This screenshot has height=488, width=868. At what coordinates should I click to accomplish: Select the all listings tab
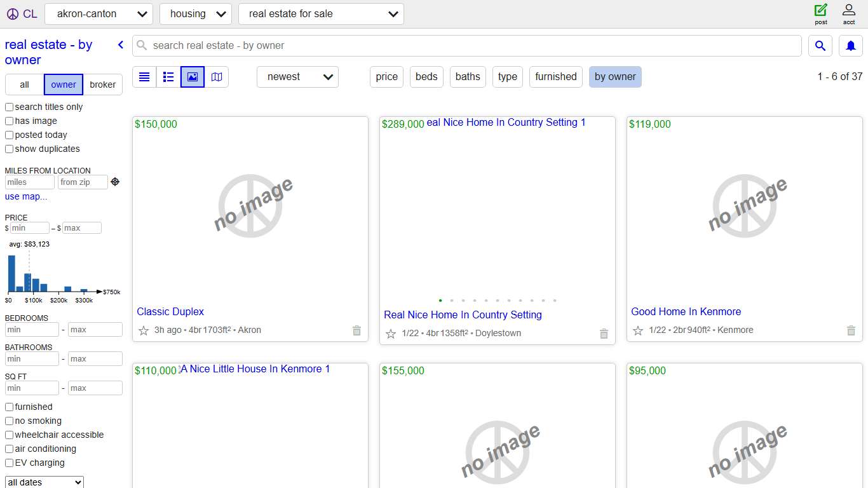pos(24,85)
